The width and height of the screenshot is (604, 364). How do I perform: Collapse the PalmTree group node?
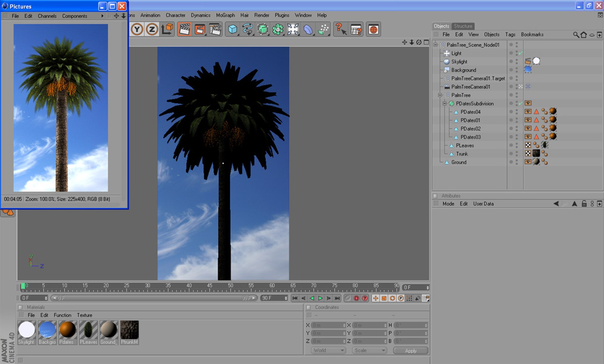(x=440, y=95)
